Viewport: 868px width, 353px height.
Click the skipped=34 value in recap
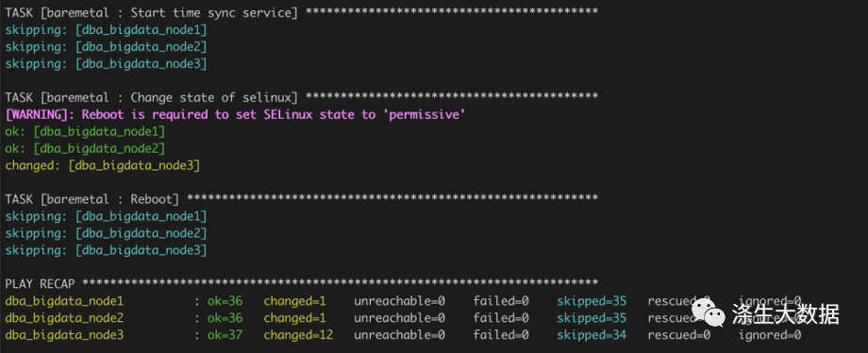[592, 335]
